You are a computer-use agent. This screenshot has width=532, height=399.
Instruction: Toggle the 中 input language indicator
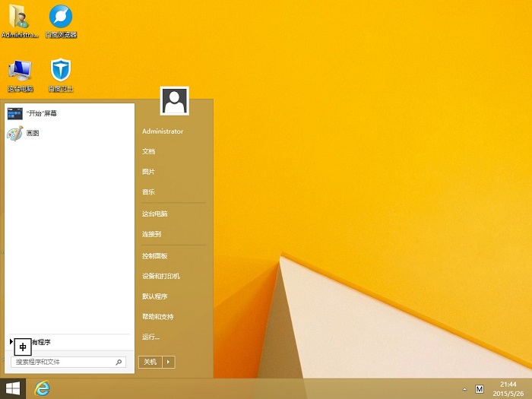pyautogui.click(x=23, y=347)
